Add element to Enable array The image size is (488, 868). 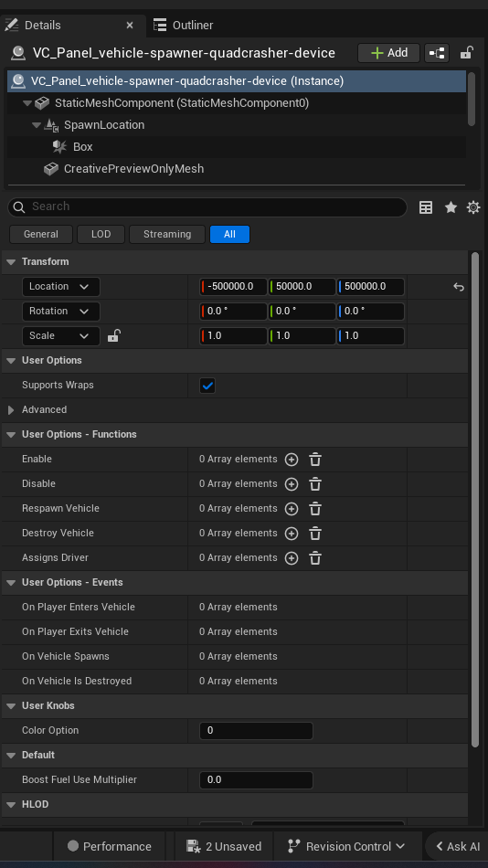tap(292, 460)
